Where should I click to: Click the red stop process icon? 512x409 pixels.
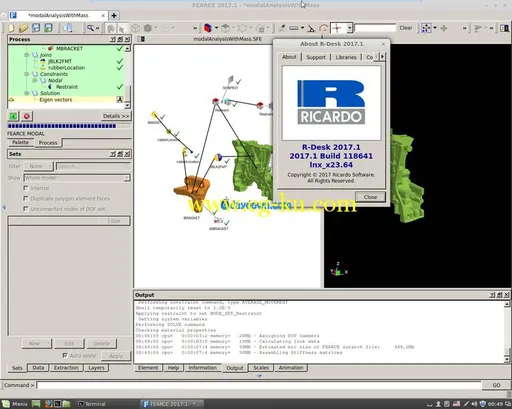point(27,116)
